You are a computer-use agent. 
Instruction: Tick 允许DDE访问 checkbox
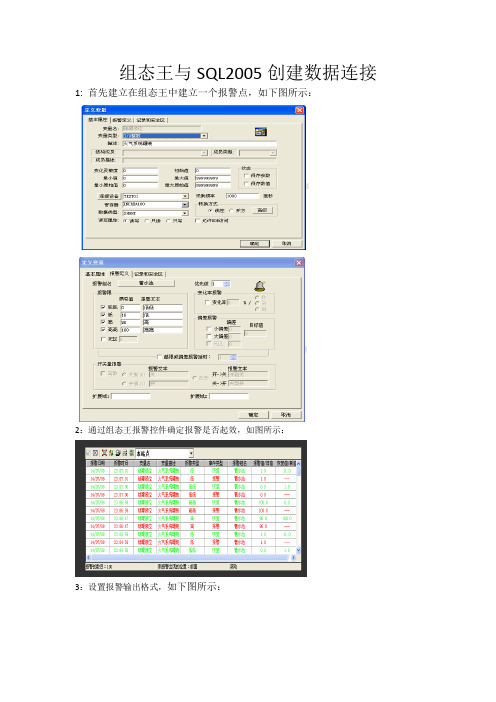[197, 221]
